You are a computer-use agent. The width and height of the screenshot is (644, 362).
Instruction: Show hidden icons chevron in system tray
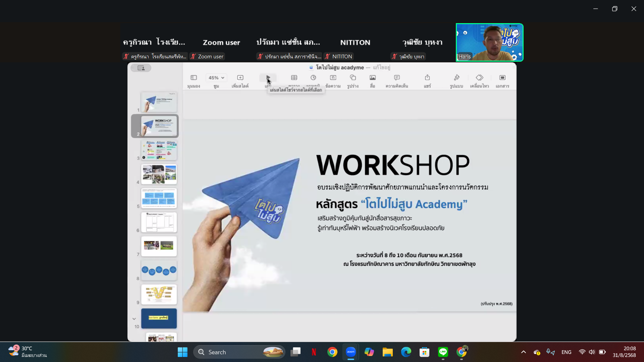[x=524, y=352]
